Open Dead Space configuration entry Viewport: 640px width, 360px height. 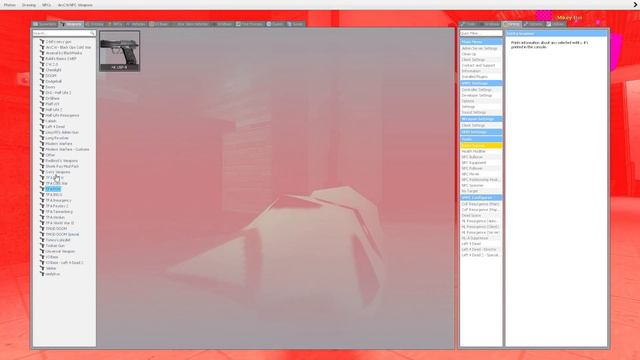(481, 215)
